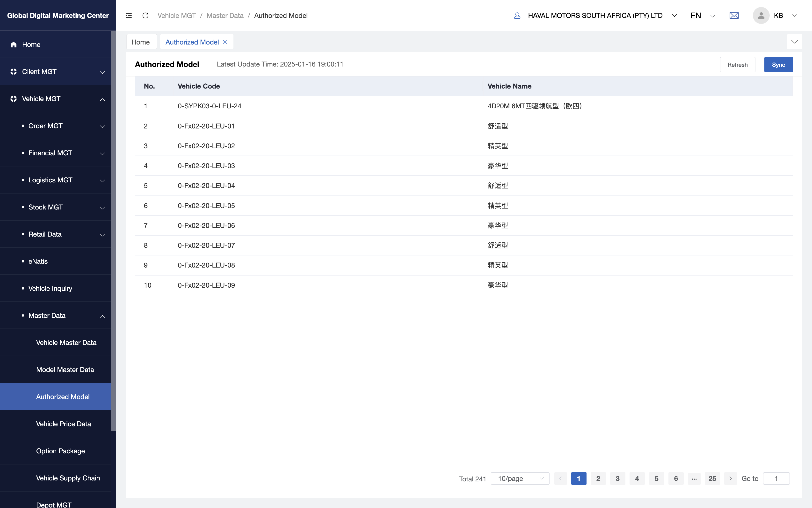Click user icon beside HAVAL MOTORS
This screenshot has width=812, height=508.
[x=517, y=15]
